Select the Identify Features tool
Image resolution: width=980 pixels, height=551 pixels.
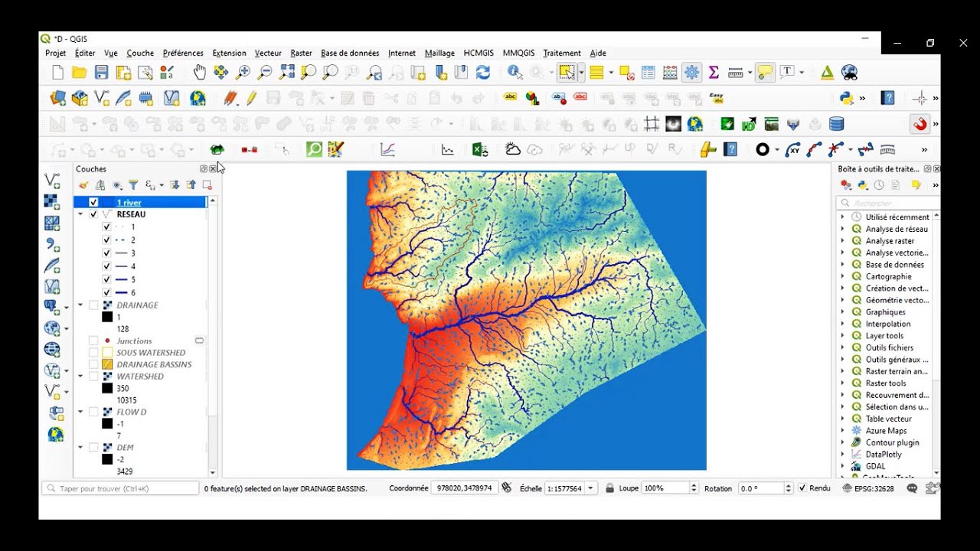(515, 73)
